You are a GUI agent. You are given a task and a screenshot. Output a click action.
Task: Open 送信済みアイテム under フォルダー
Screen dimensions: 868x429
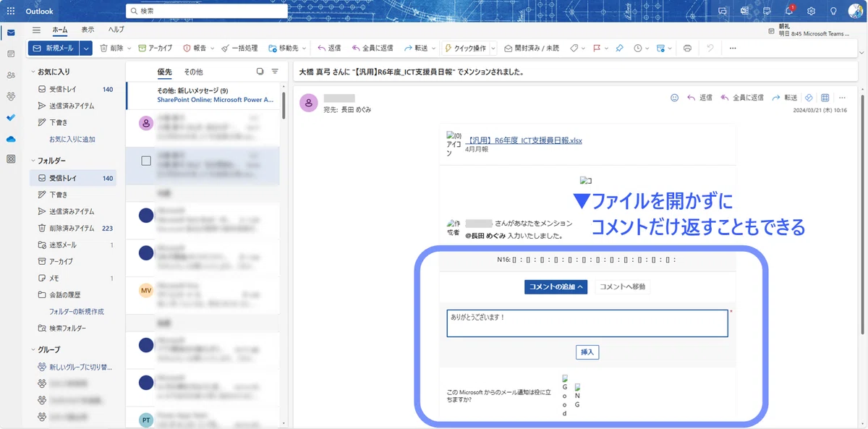(x=72, y=211)
